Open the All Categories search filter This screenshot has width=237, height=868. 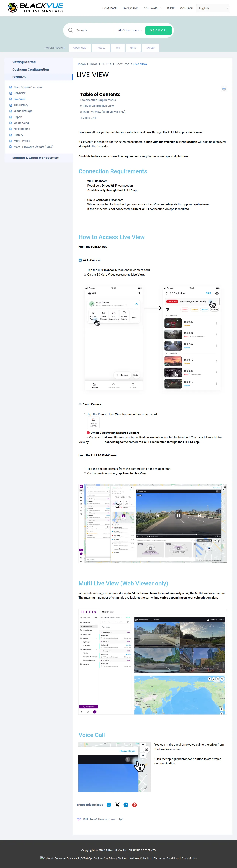pyautogui.click(x=130, y=30)
